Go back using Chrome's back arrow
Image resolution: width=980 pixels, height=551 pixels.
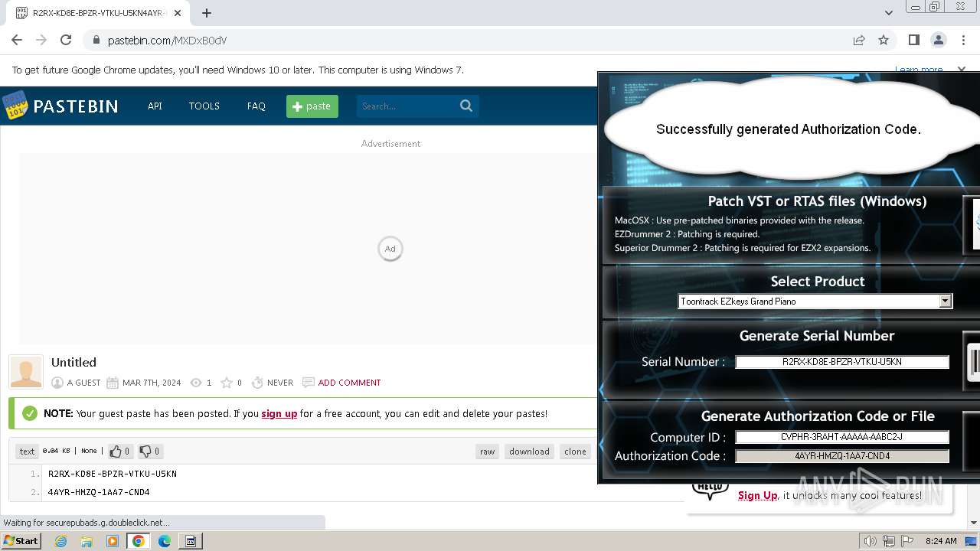click(x=17, y=40)
